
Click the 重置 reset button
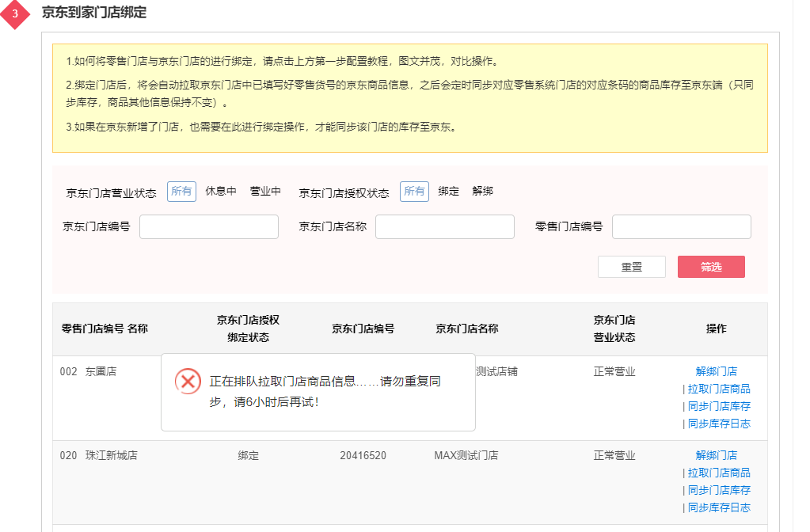pos(632,267)
